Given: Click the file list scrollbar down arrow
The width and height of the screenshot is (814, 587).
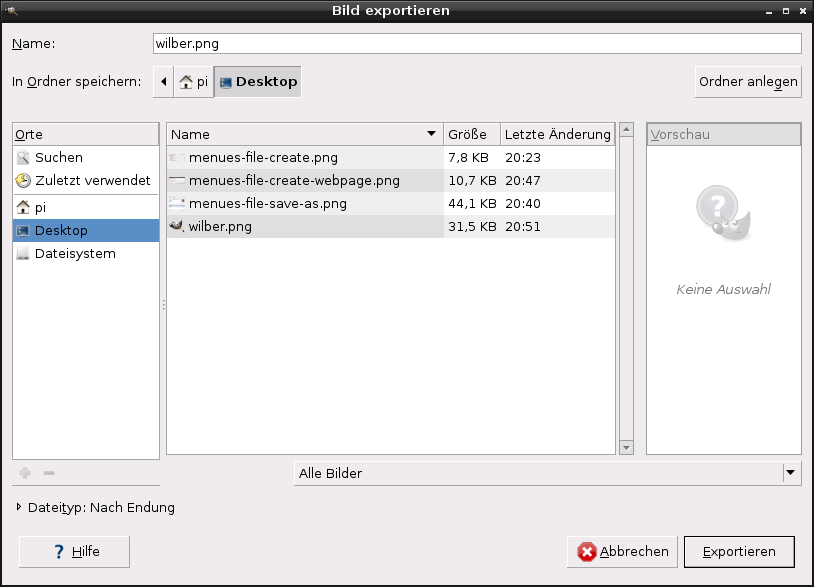Looking at the screenshot, I should tap(627, 447).
